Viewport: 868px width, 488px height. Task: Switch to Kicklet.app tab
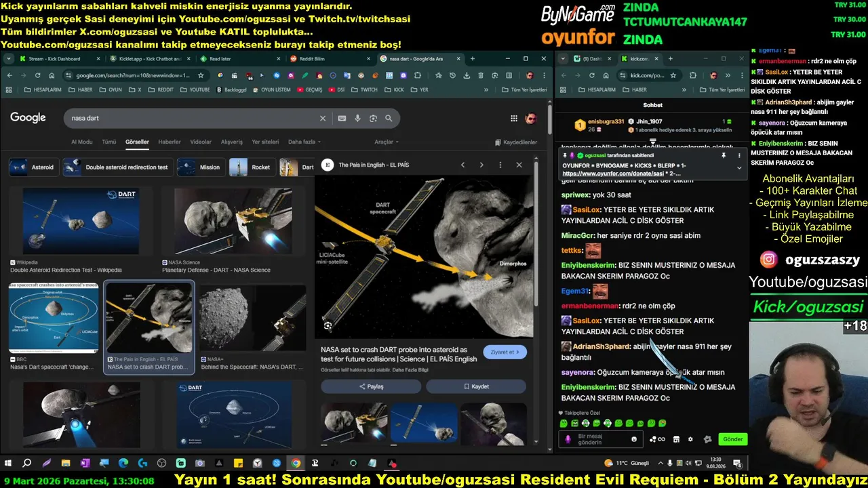pyautogui.click(x=150, y=59)
